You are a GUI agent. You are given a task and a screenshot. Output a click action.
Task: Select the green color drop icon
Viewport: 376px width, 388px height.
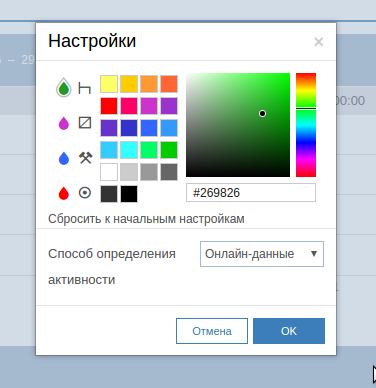[x=64, y=88]
